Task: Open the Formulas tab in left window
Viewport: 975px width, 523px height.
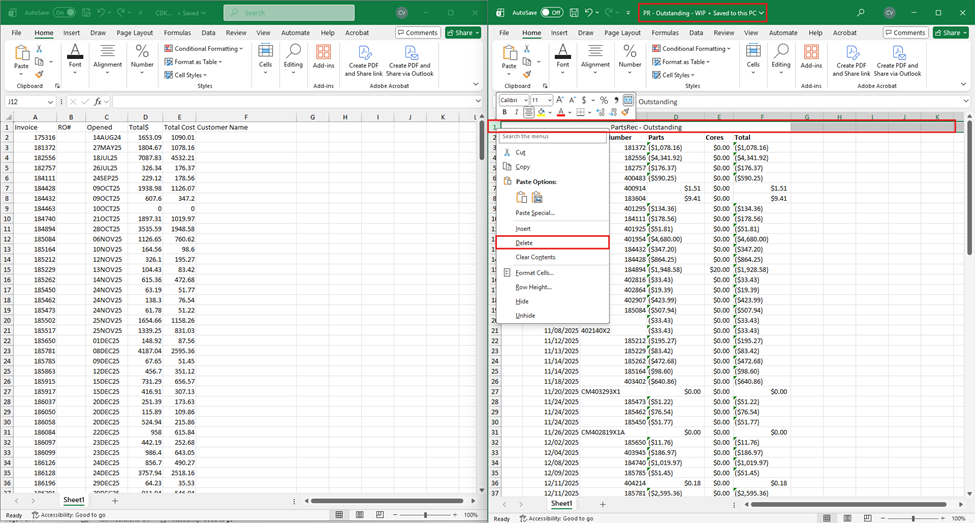Action: 177,32
